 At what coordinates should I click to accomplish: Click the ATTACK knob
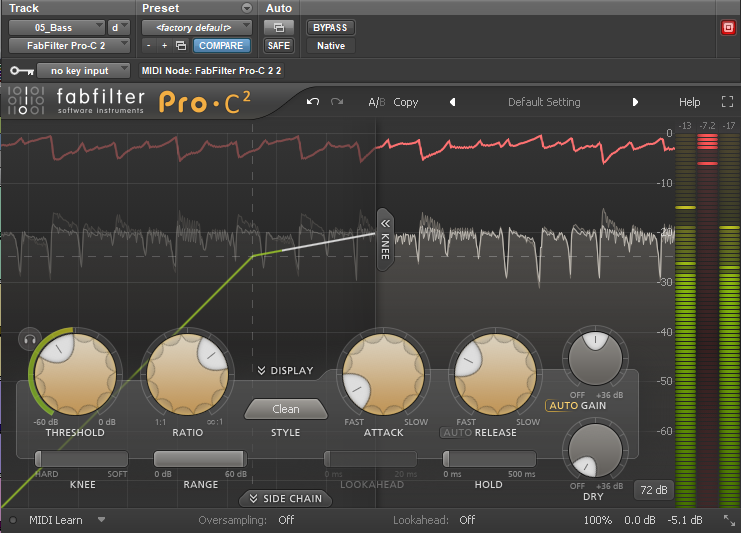[383, 374]
